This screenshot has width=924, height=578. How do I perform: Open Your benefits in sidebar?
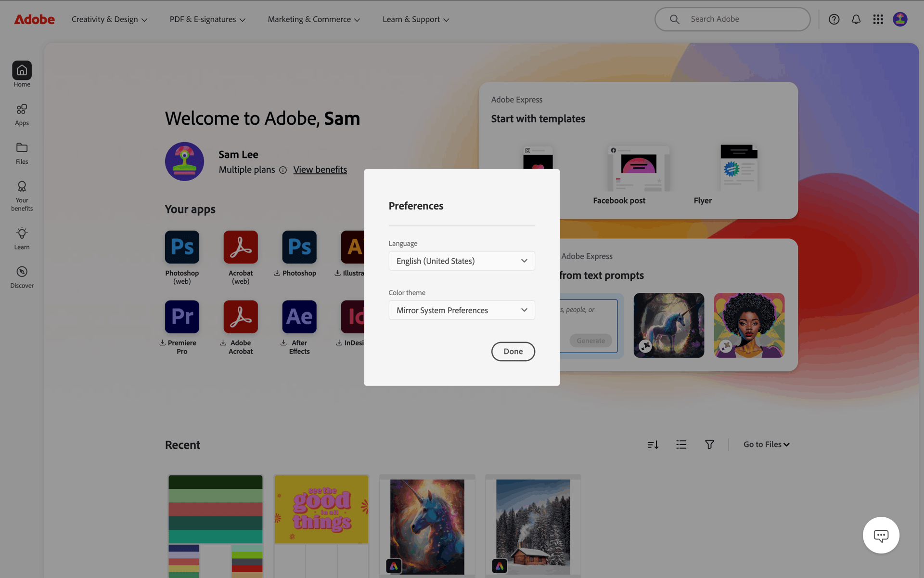[x=22, y=196]
